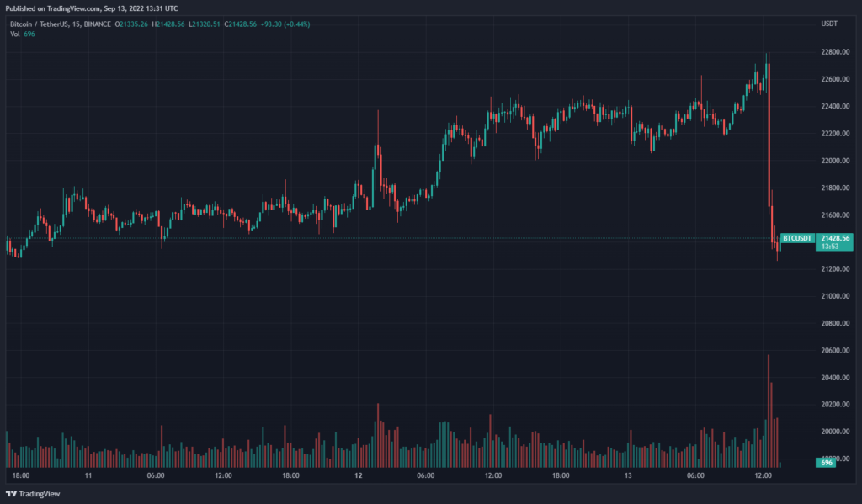This screenshot has width=862, height=504.
Task: Click the +93.30 (+0.44%) change value
Action: 284,24
